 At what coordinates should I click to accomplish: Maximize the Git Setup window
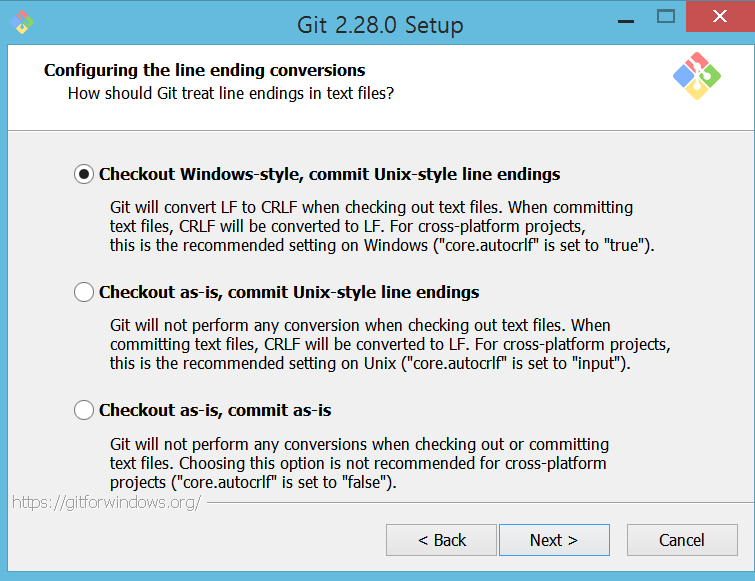click(x=666, y=17)
